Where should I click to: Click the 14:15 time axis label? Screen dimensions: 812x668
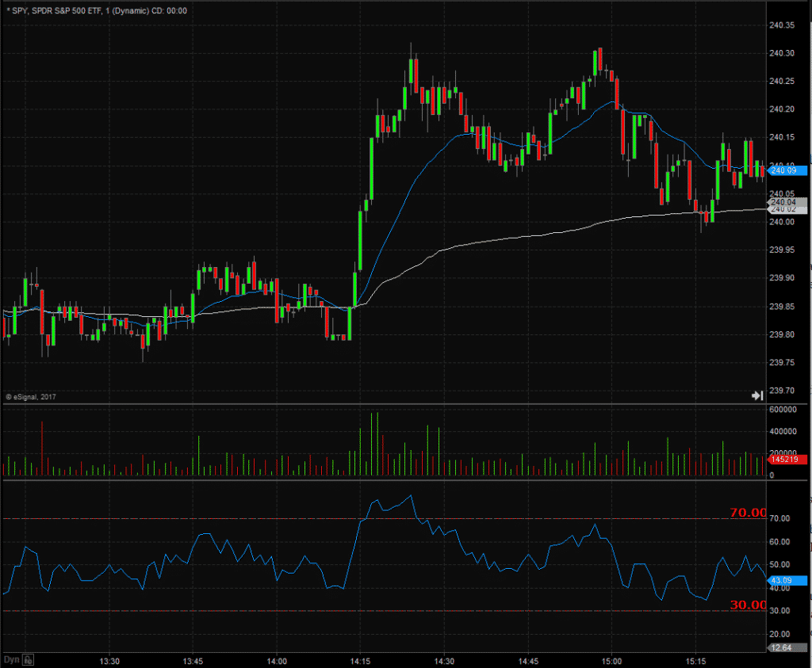click(361, 662)
